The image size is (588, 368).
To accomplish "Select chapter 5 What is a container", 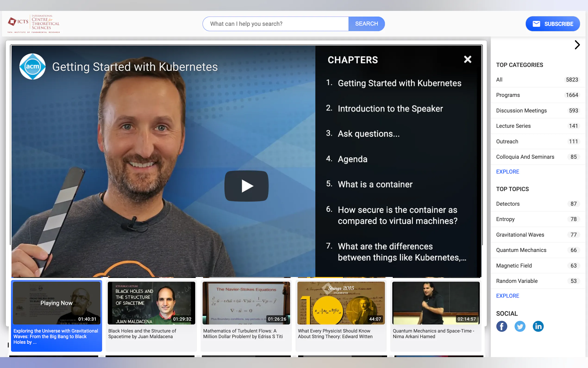I will click(375, 184).
